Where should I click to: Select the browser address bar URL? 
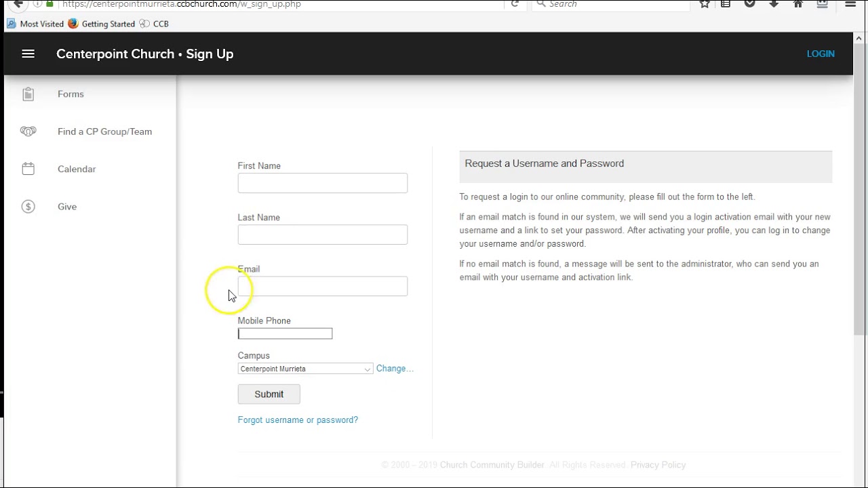(x=182, y=4)
